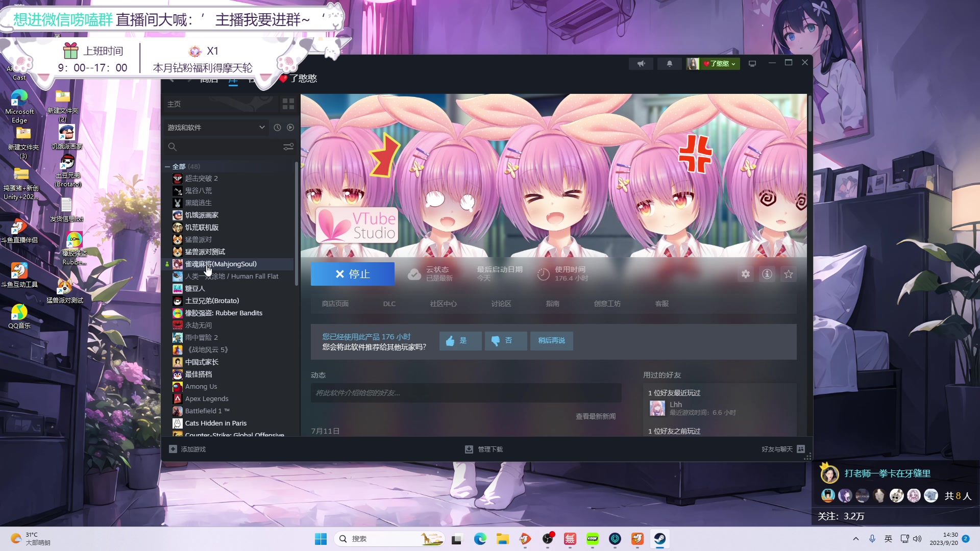This screenshot has height=551, width=980.
Task: Click the thumbs up 是 button
Action: pos(460,341)
